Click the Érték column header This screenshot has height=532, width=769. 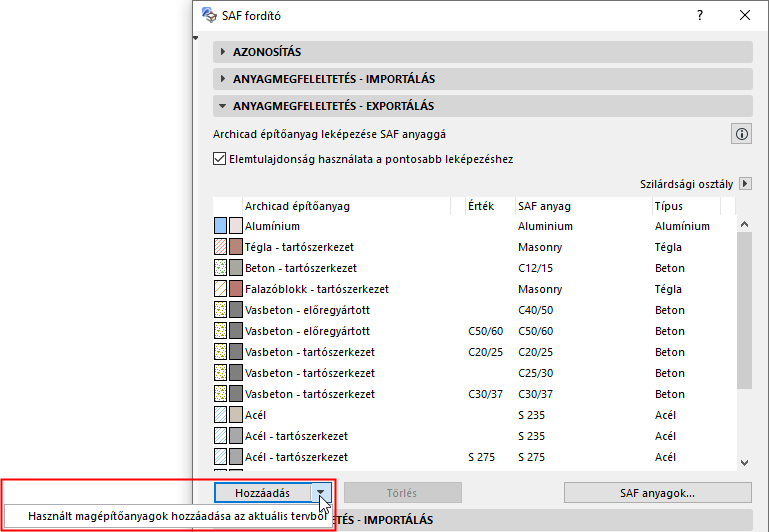(489, 206)
